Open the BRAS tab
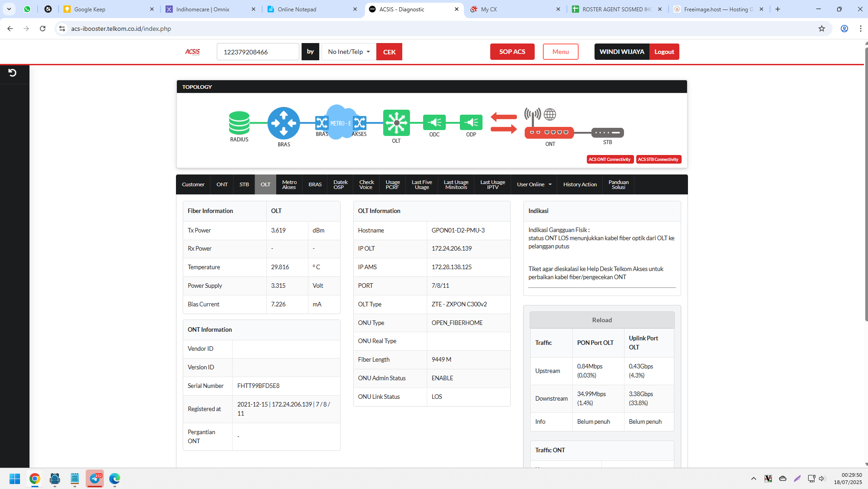The height and width of the screenshot is (489, 868). coord(315,184)
